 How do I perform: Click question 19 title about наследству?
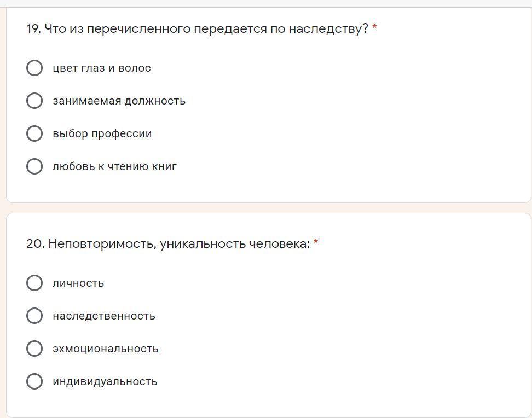(x=197, y=28)
